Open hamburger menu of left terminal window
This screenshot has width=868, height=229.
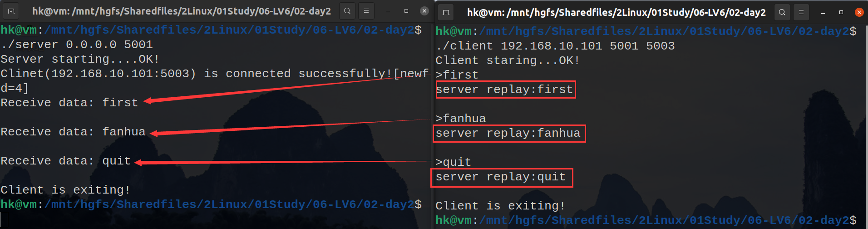click(x=366, y=11)
